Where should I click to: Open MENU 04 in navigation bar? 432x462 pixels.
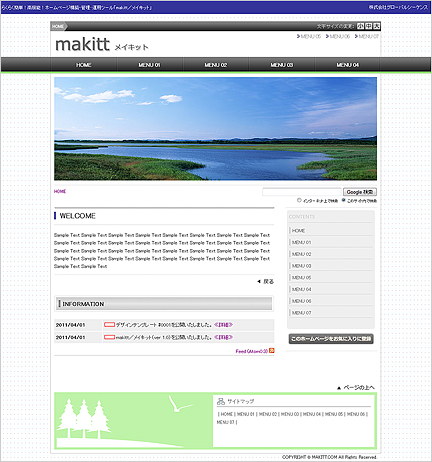[347, 65]
